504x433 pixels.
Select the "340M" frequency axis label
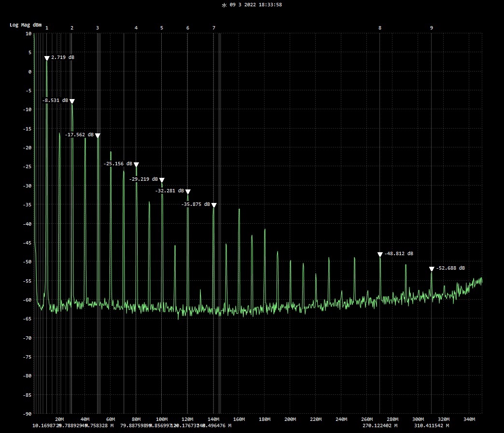469,419
